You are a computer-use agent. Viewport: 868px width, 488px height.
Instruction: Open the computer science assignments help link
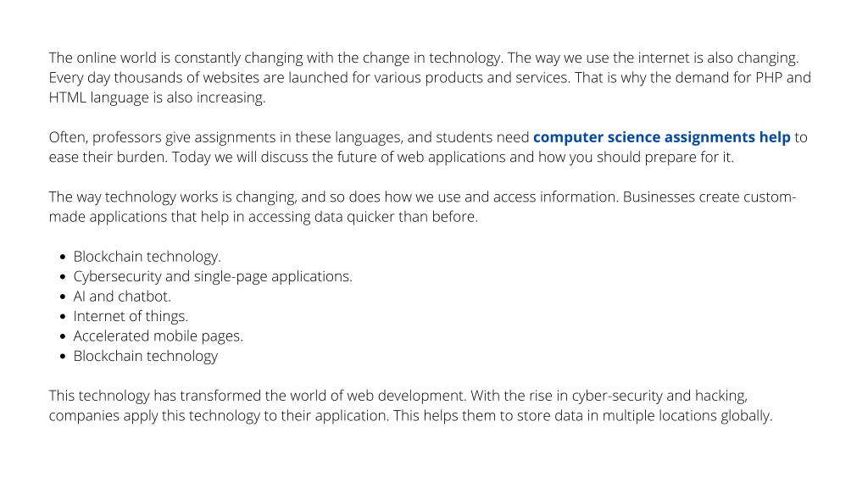point(661,137)
